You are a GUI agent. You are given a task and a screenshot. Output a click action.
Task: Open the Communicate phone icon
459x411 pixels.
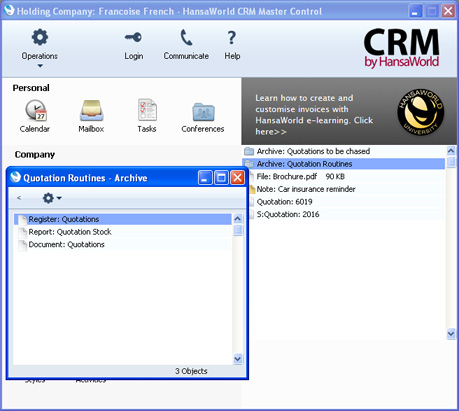186,37
